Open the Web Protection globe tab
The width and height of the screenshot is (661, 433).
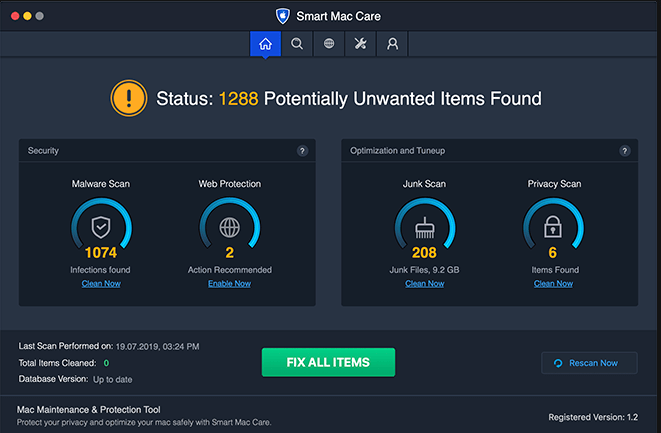(329, 43)
